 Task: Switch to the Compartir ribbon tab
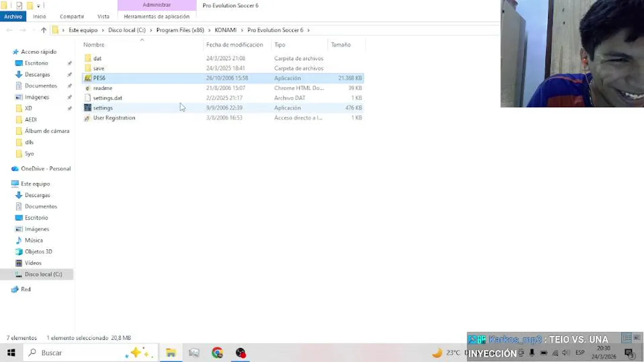pos(72,17)
